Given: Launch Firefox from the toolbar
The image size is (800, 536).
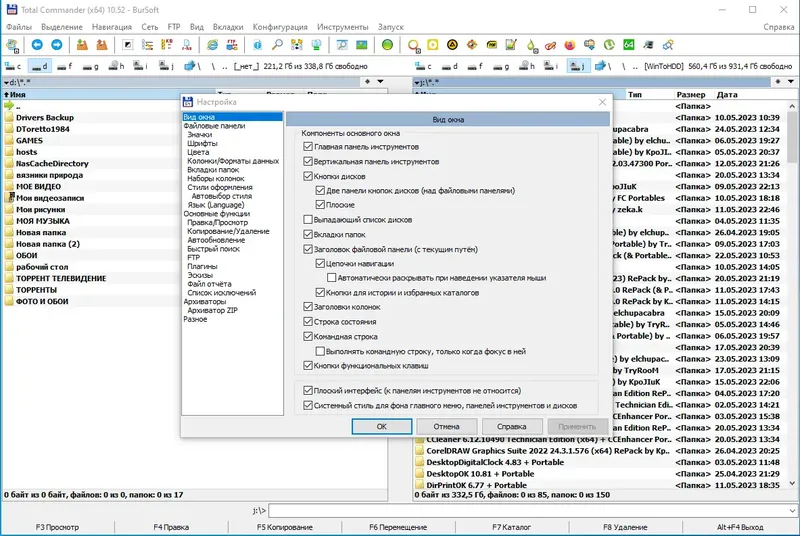Looking at the screenshot, I should coord(570,45).
